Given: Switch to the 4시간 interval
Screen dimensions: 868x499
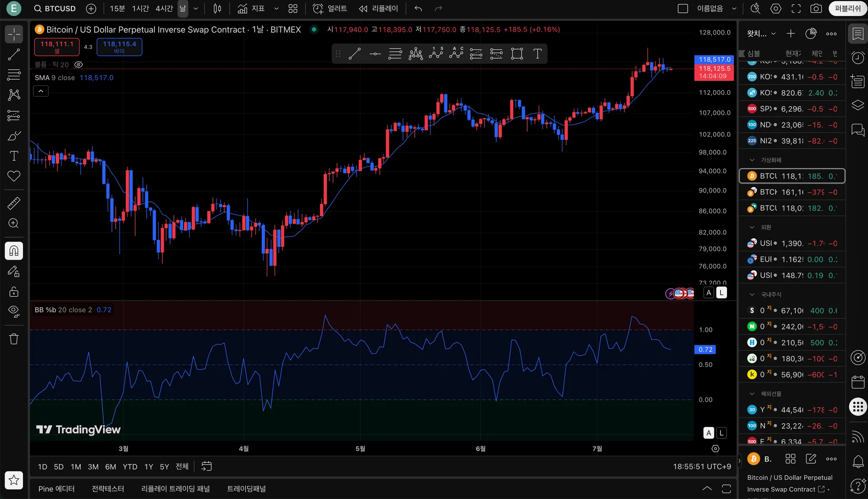Looking at the screenshot, I should [x=164, y=8].
